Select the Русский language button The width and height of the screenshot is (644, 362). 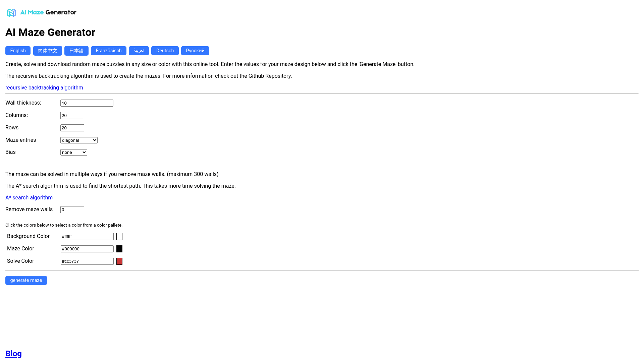pyautogui.click(x=195, y=51)
